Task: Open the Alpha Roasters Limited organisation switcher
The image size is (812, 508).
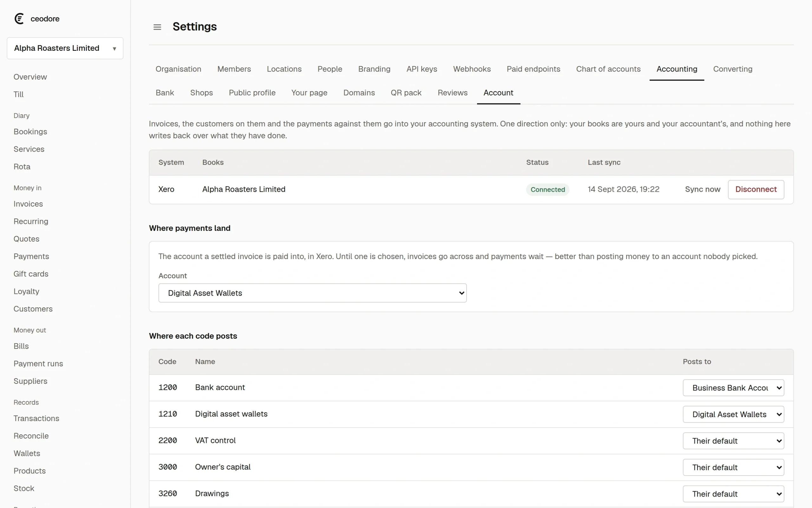Action: [65, 48]
